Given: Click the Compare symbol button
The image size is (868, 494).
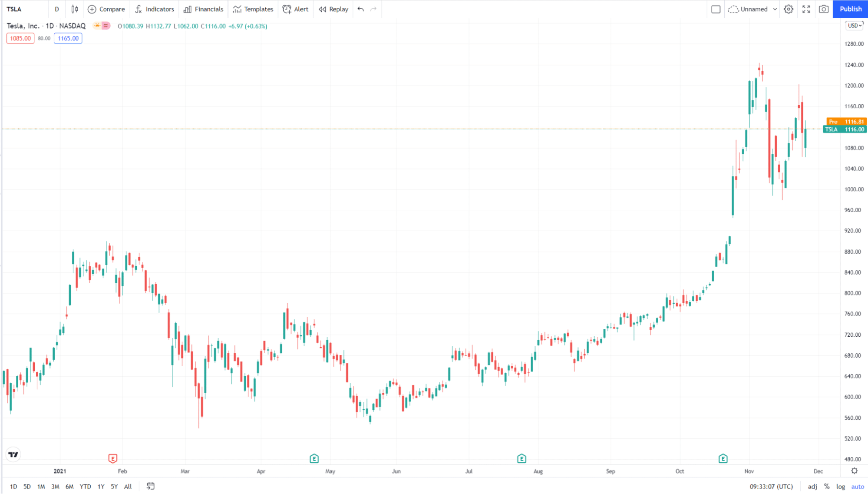Looking at the screenshot, I should 106,9.
